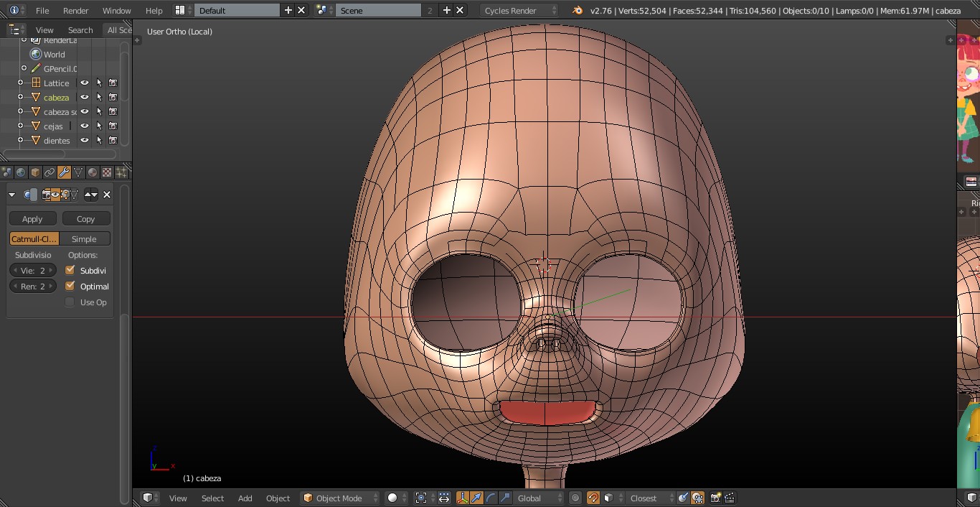This screenshot has height=507, width=980.
Task: Expand the dientes object in outliner
Action: pos(21,140)
